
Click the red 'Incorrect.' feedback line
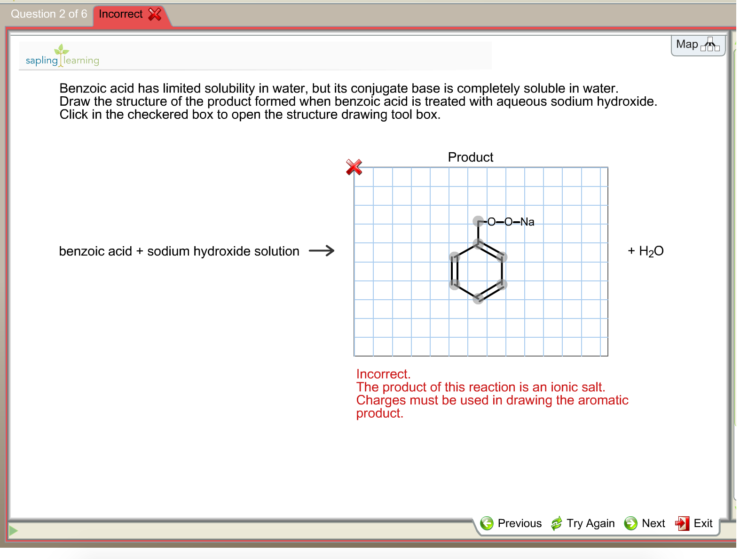[x=383, y=374]
